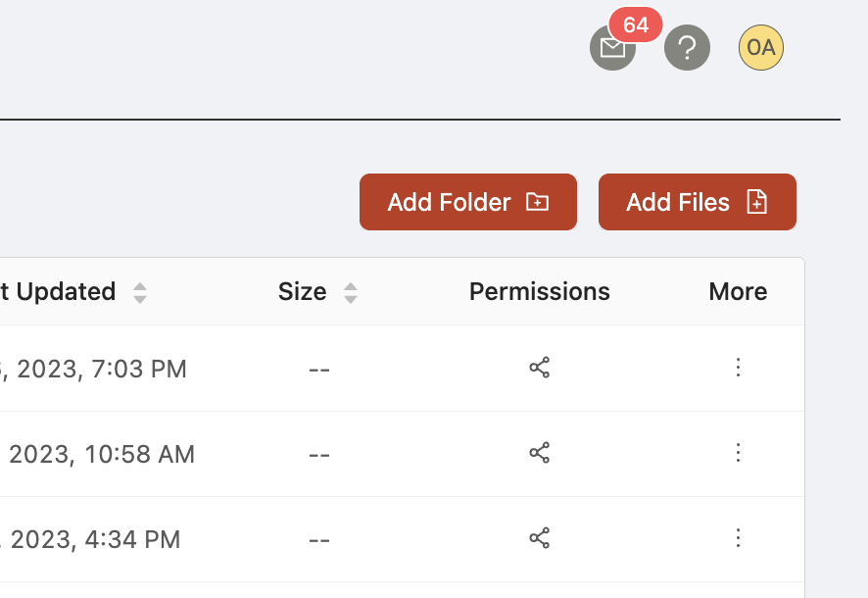
Task: Open more options for 7:03 PM row
Action: click(738, 368)
